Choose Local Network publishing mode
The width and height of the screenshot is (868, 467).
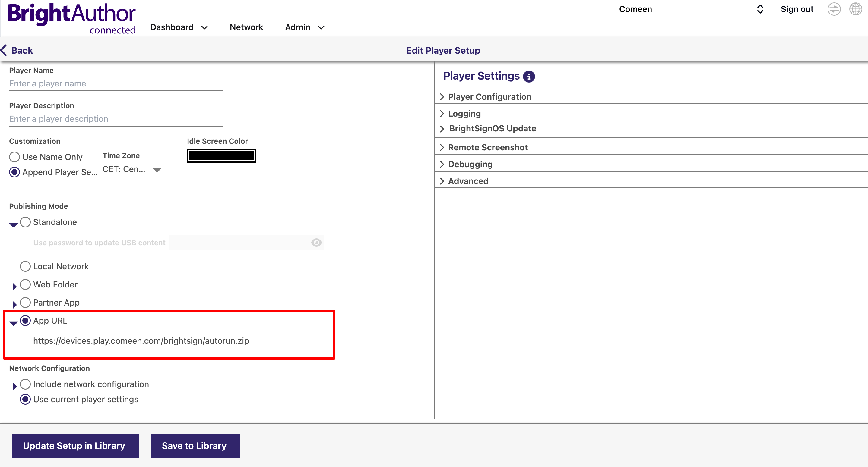pos(25,266)
